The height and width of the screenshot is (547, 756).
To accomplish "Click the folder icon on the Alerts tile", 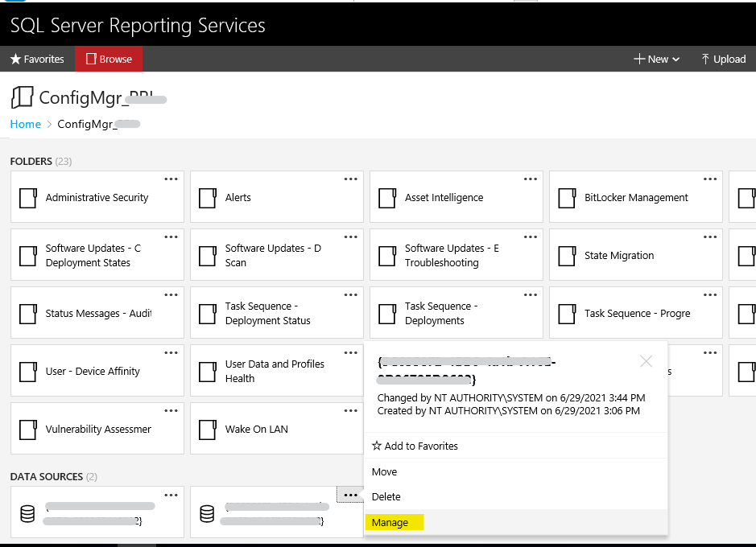I will coord(207,196).
